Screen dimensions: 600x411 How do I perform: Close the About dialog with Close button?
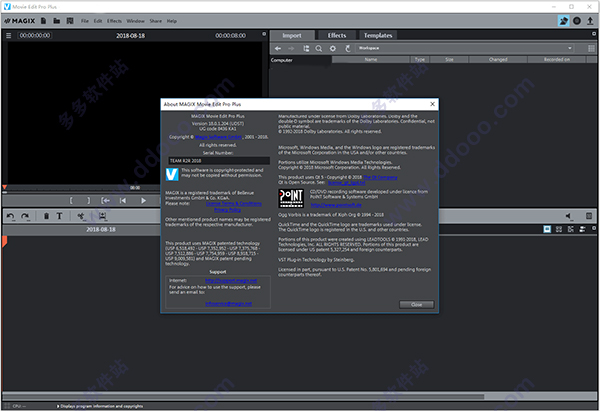pyautogui.click(x=417, y=305)
